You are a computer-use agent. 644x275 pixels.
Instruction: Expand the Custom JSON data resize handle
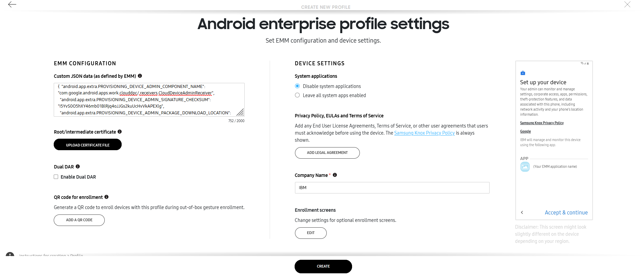(241, 112)
